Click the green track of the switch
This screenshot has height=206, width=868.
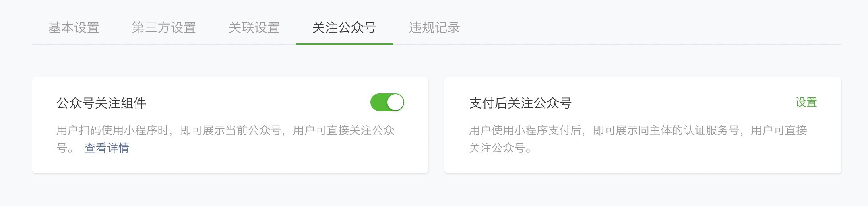tap(378, 102)
